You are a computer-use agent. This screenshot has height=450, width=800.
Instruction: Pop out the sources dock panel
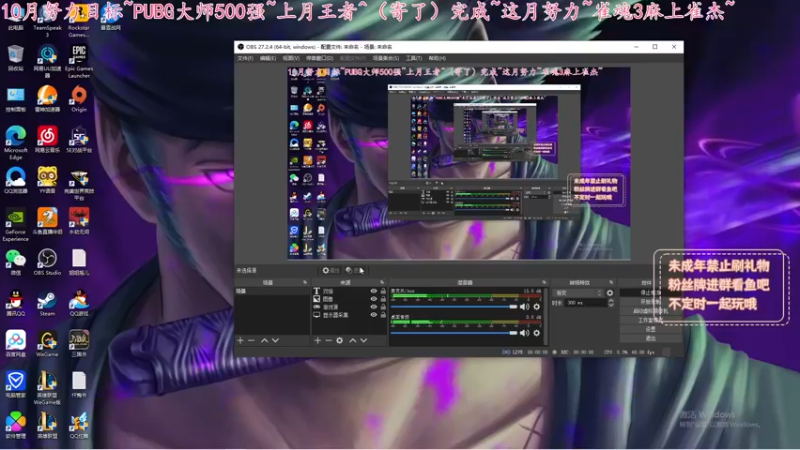382,282
